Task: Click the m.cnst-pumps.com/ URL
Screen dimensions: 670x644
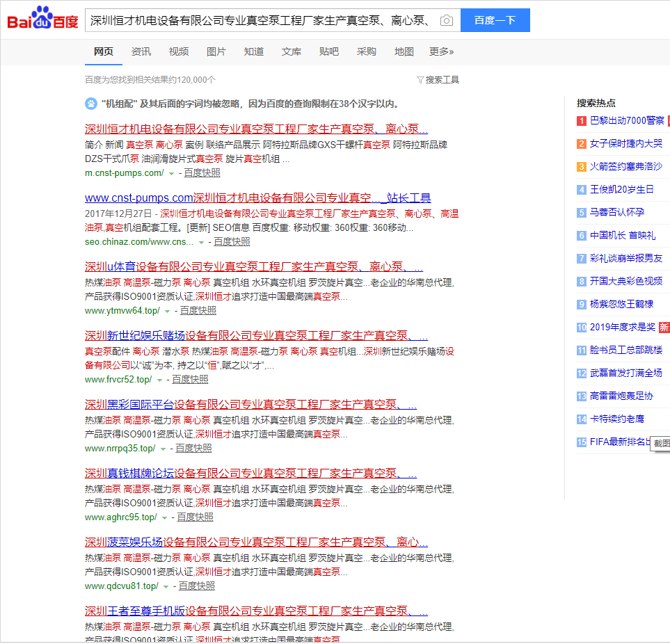Action: pyautogui.click(x=125, y=173)
